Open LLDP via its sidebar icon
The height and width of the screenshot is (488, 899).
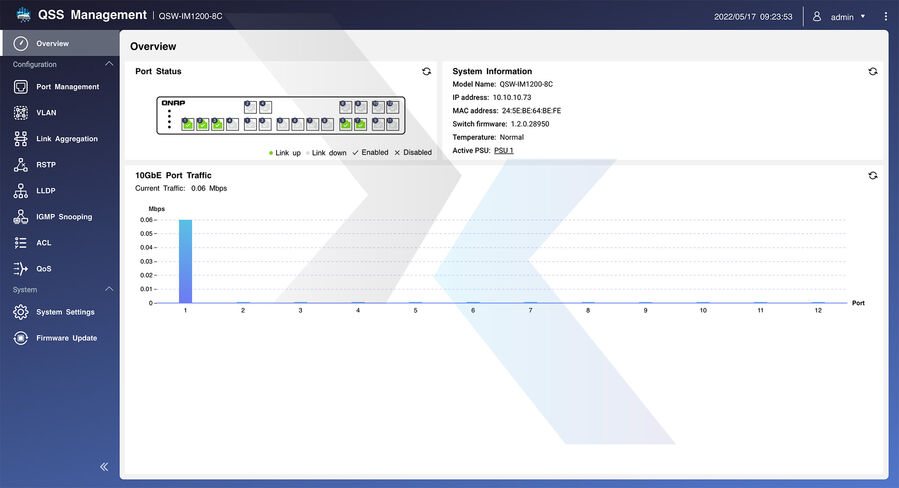tap(20, 191)
